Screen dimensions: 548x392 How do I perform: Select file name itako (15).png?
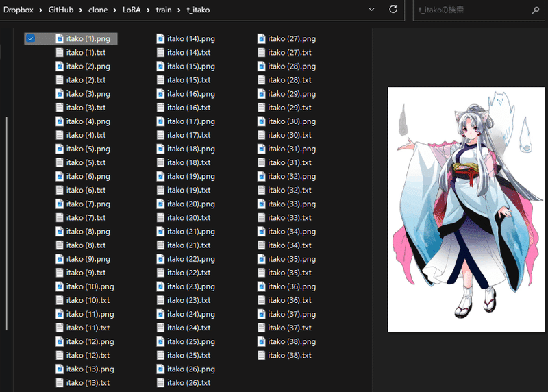[x=191, y=66]
